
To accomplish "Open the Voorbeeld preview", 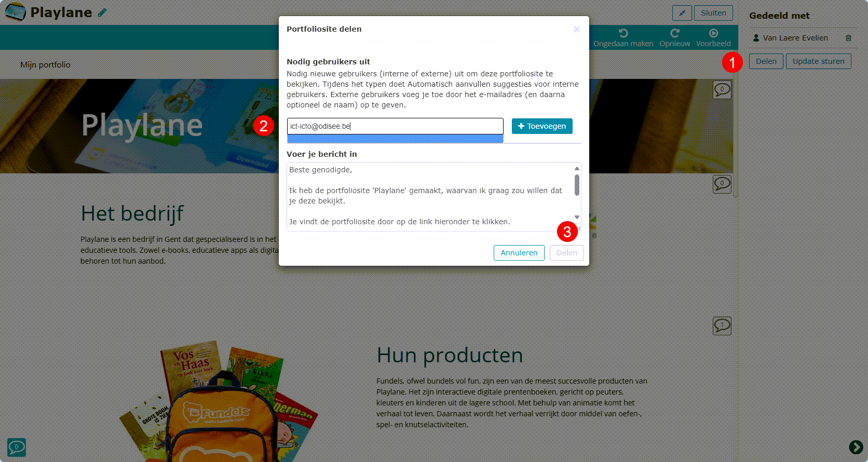I will click(x=713, y=38).
